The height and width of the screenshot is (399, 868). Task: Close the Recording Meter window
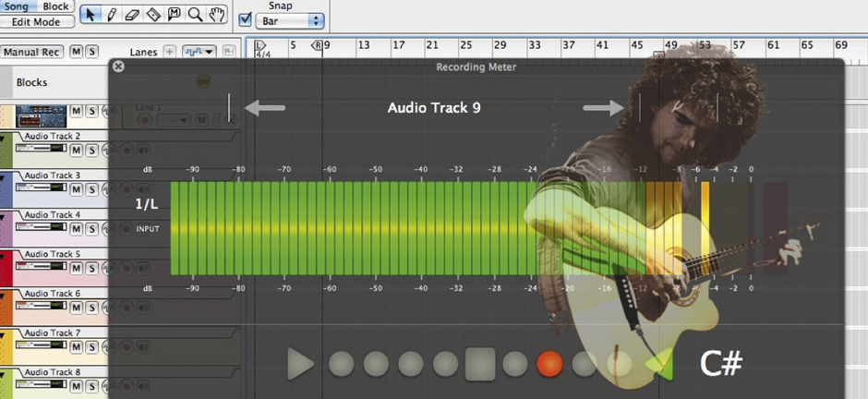pyautogui.click(x=118, y=66)
